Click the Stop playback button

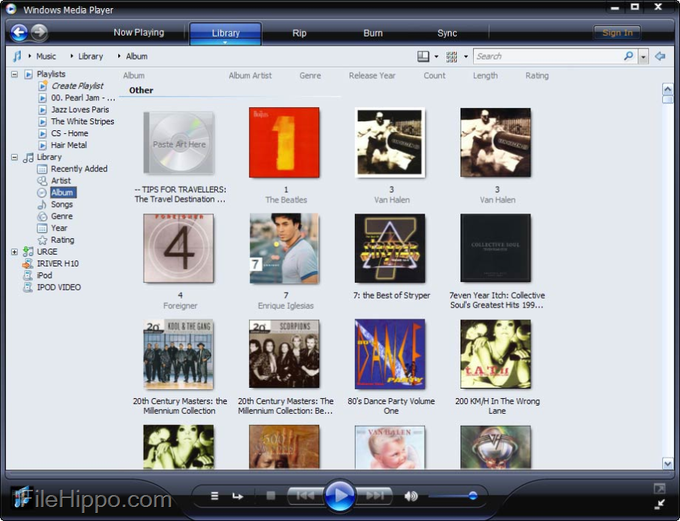270,495
